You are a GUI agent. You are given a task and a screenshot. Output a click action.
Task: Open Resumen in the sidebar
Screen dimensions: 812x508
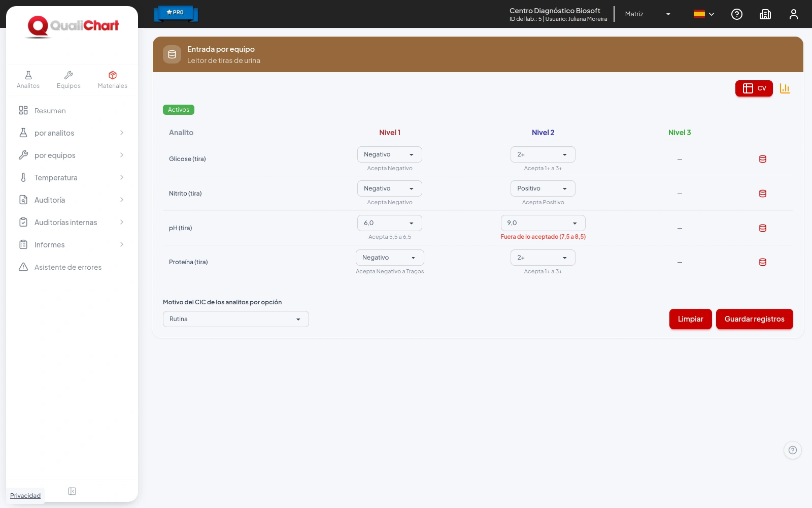[x=72, y=111]
